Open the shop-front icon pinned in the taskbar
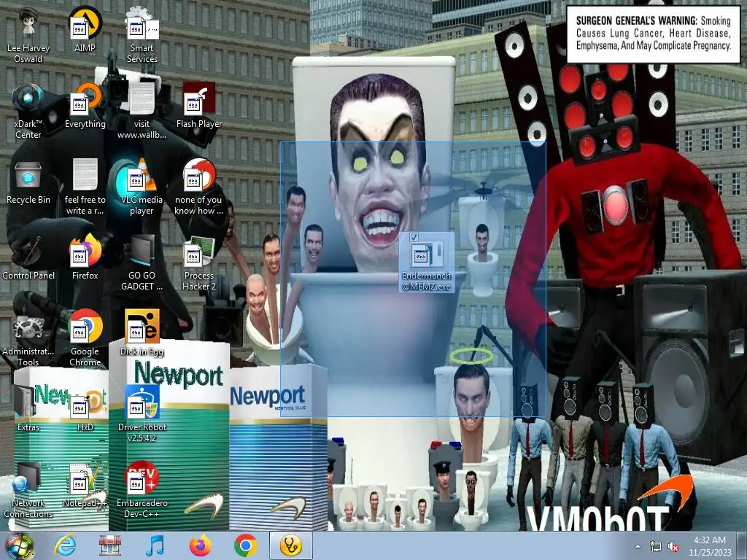 (x=110, y=545)
